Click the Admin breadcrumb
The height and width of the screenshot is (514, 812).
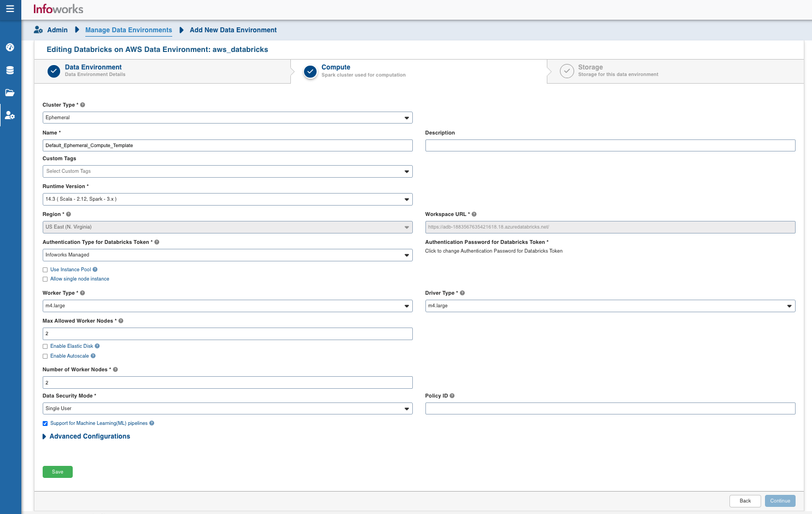coord(57,30)
